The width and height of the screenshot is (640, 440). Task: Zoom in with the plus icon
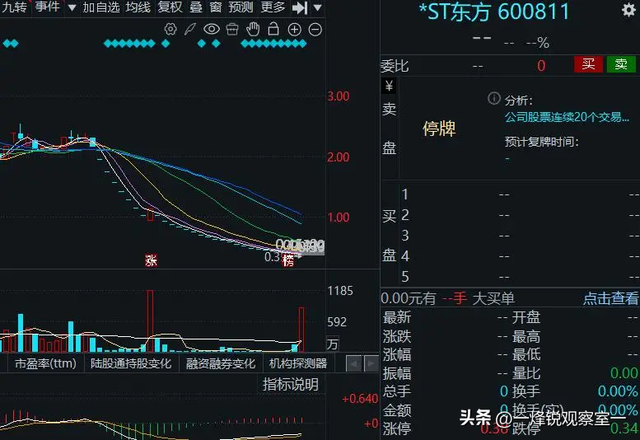pyautogui.click(x=294, y=29)
